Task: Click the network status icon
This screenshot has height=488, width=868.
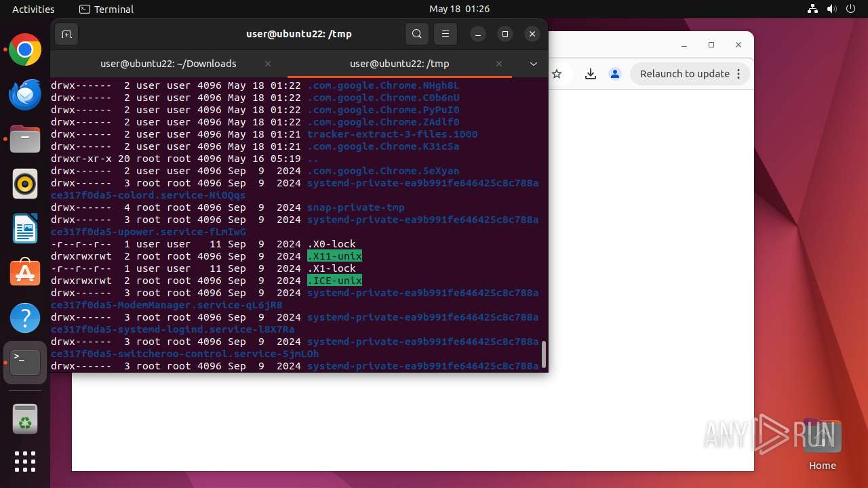Action: click(813, 9)
